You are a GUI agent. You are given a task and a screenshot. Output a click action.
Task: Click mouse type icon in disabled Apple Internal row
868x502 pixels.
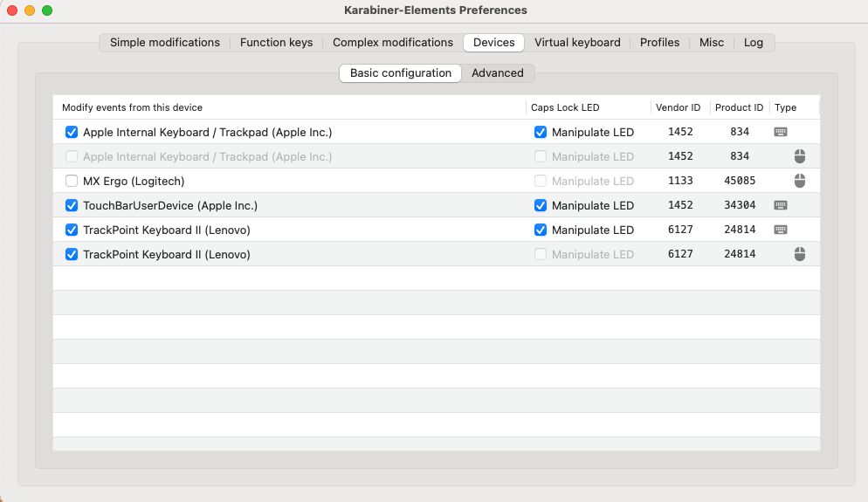coord(799,156)
